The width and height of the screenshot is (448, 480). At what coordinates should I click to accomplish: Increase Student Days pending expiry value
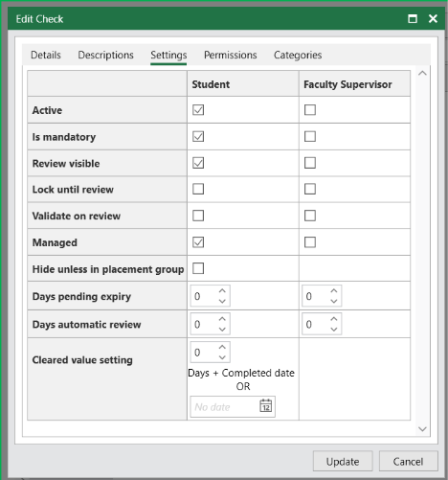[222, 291]
